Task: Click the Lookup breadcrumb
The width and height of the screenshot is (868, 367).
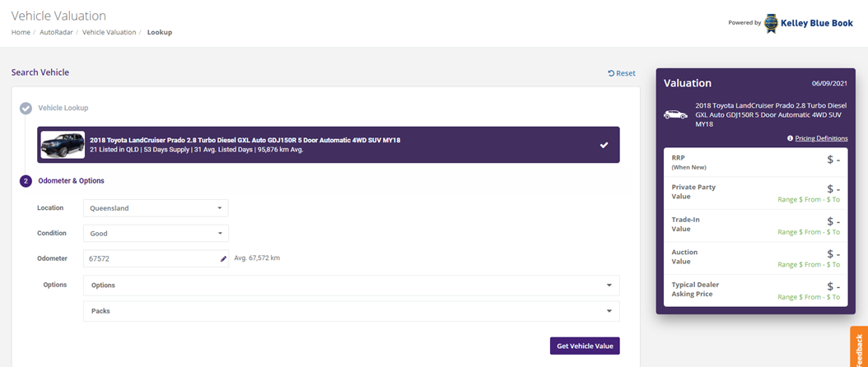Action: 160,33
